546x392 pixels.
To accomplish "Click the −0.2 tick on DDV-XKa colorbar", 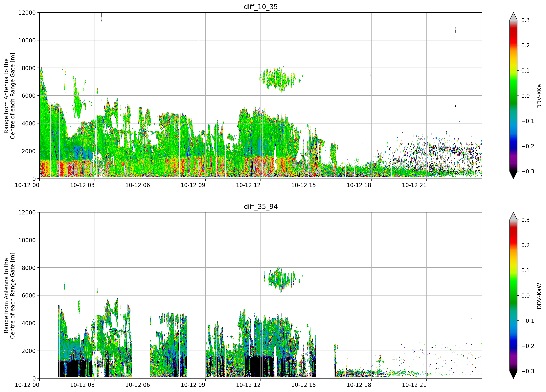I will click(528, 146).
